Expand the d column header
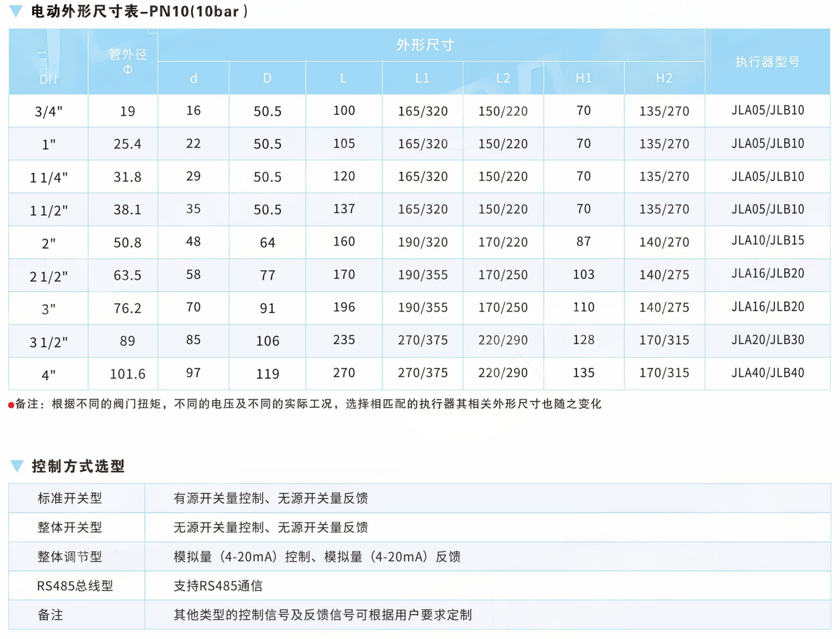The width and height of the screenshot is (840, 639). pos(193,78)
